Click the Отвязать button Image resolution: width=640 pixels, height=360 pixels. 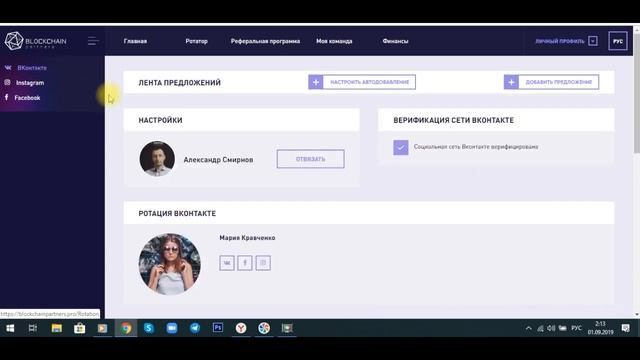[310, 159]
